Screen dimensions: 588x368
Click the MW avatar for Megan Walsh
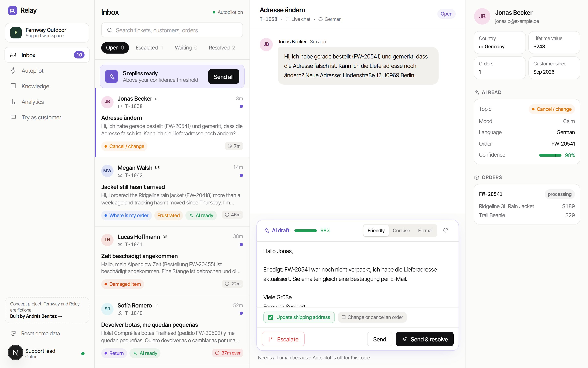point(107,171)
